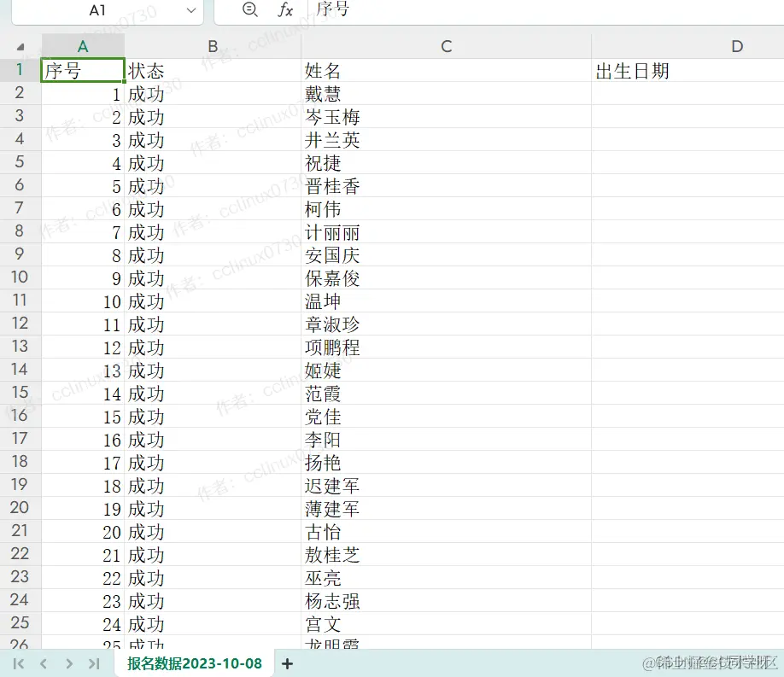Click the zoom magnifier icon in formula bar
This screenshot has width=784, height=677.
(249, 9)
